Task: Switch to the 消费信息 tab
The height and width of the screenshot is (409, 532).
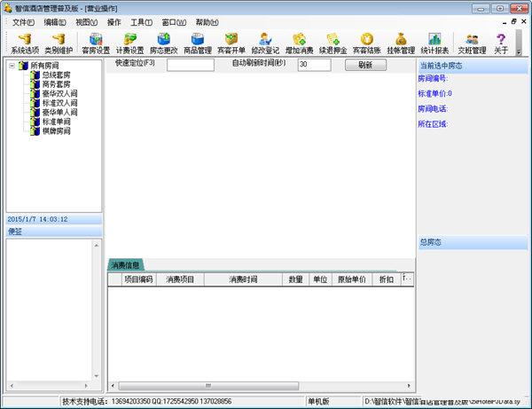Action: 125,264
